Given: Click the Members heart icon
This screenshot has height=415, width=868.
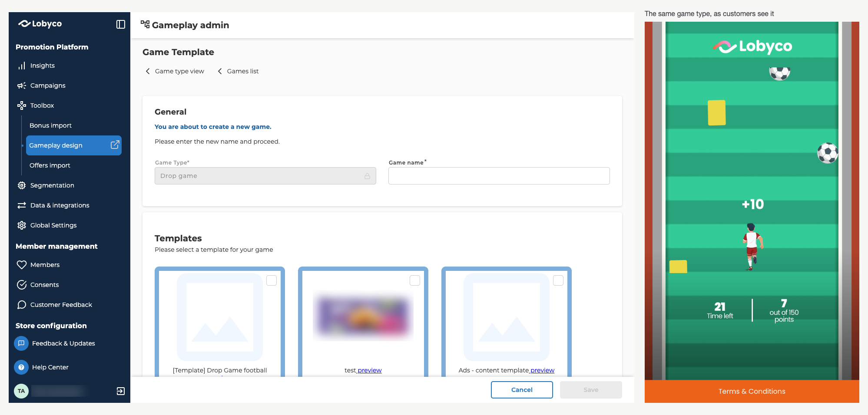Looking at the screenshot, I should pos(22,265).
